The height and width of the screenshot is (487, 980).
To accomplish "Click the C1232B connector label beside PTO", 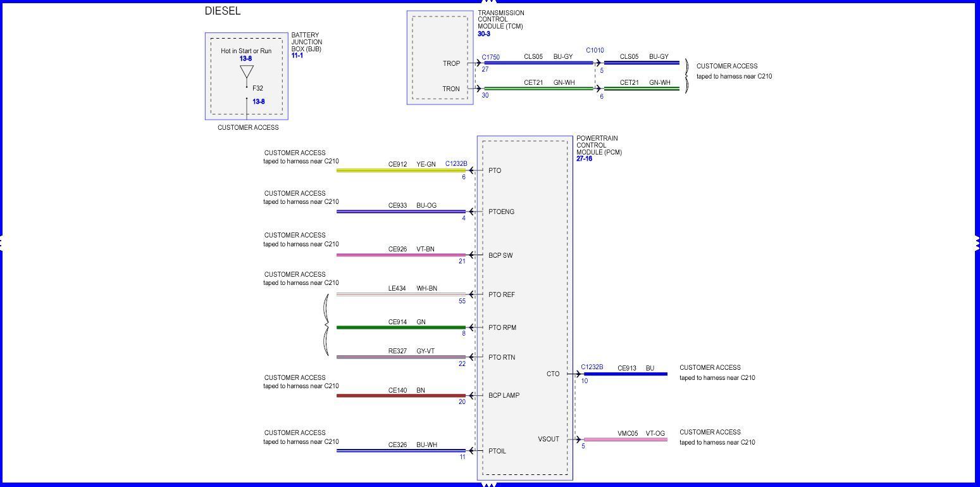I will [x=456, y=164].
